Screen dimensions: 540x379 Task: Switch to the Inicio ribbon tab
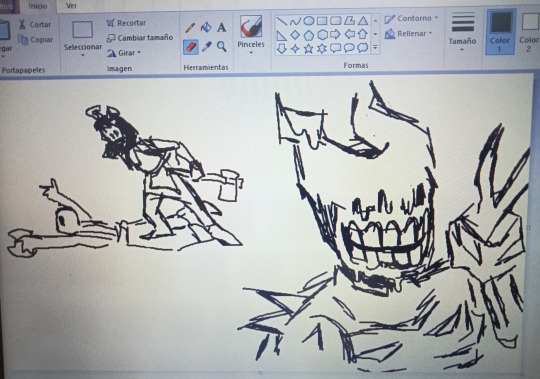(38, 6)
